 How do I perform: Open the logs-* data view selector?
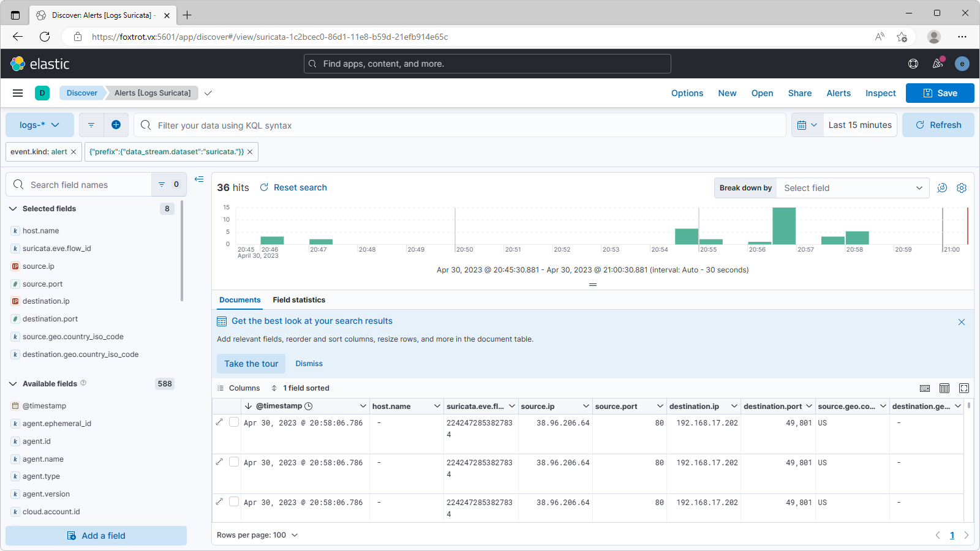click(x=39, y=124)
